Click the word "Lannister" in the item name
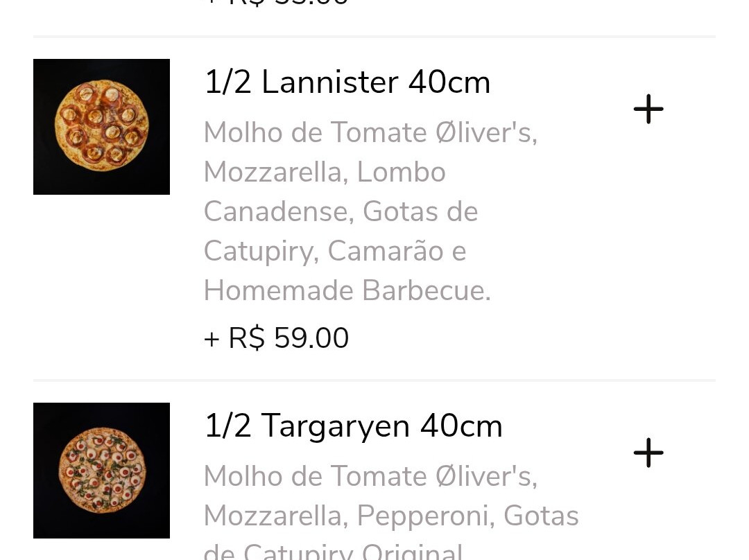Screen dimensions: 749x560 point(329,82)
